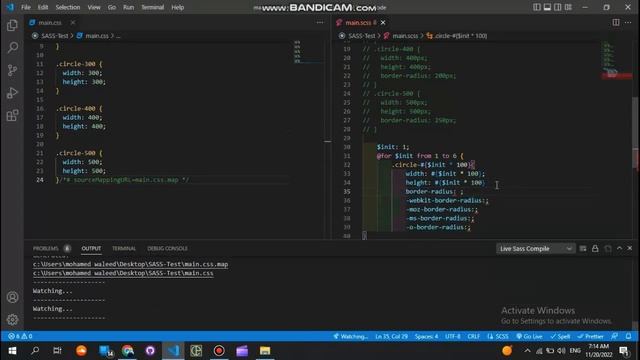Click the .circle-#{$init * 100} breadcrumb
This screenshot has width=640, height=360.
click(x=461, y=36)
